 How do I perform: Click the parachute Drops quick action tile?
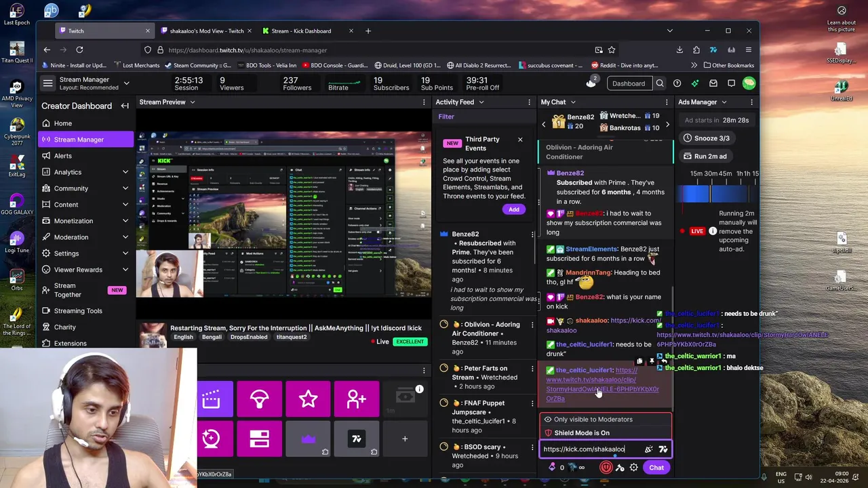(x=259, y=399)
